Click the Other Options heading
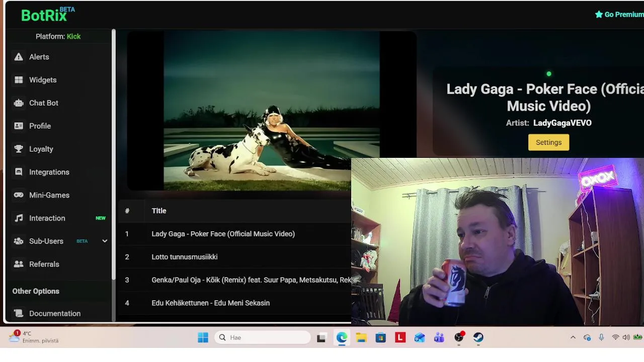 [x=36, y=291]
